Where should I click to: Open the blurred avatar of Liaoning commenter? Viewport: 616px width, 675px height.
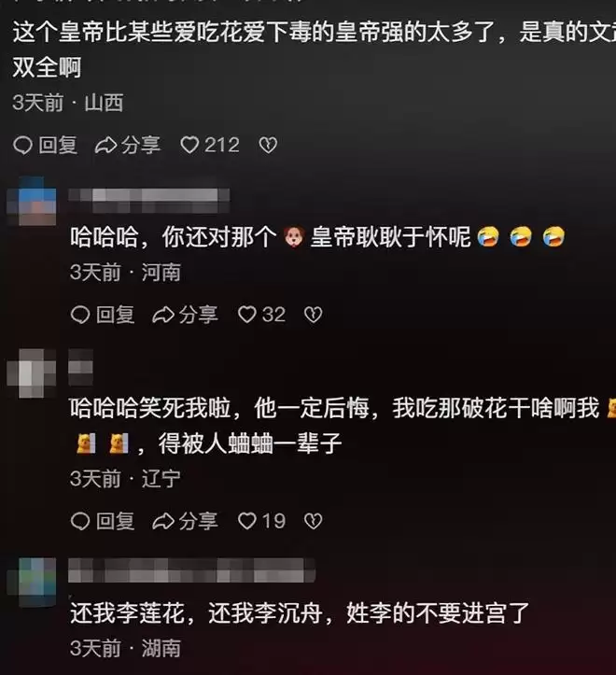pyautogui.click(x=32, y=373)
